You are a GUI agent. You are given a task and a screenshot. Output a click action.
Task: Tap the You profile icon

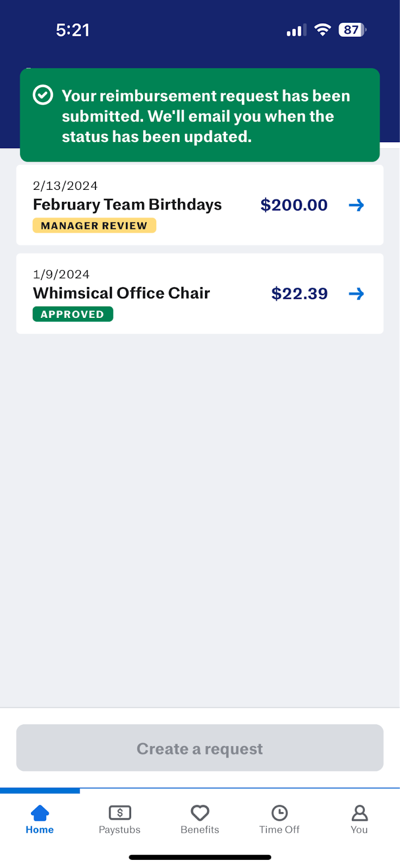point(359,813)
